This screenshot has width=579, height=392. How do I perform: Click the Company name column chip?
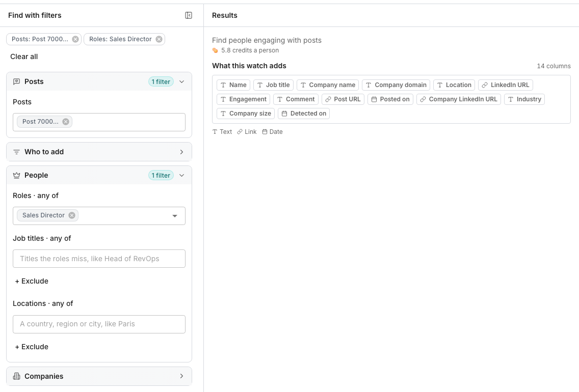pos(328,85)
